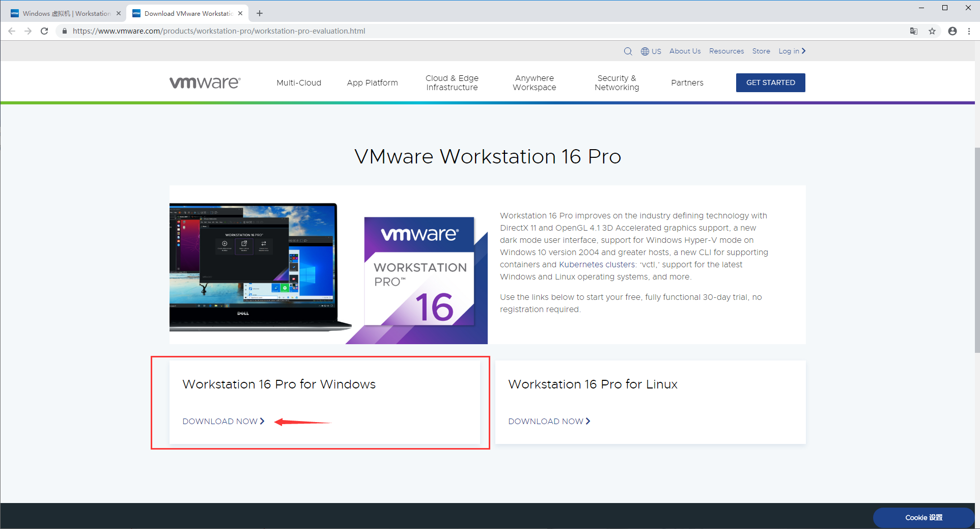Click the search magnifier icon
The width and height of the screenshot is (980, 529).
pos(628,51)
